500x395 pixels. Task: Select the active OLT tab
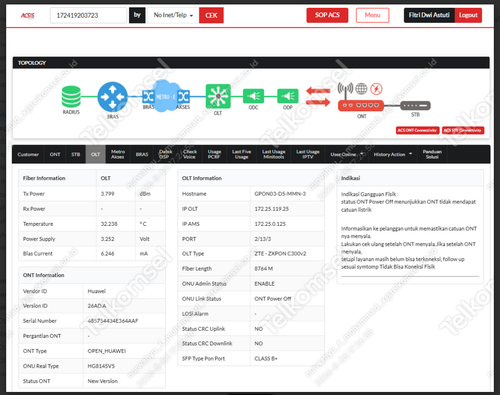click(x=96, y=154)
